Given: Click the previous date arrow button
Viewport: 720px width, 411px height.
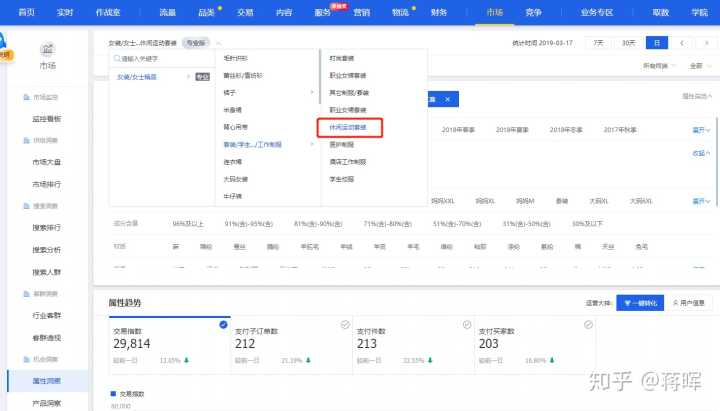Looking at the screenshot, I should click(x=681, y=43).
